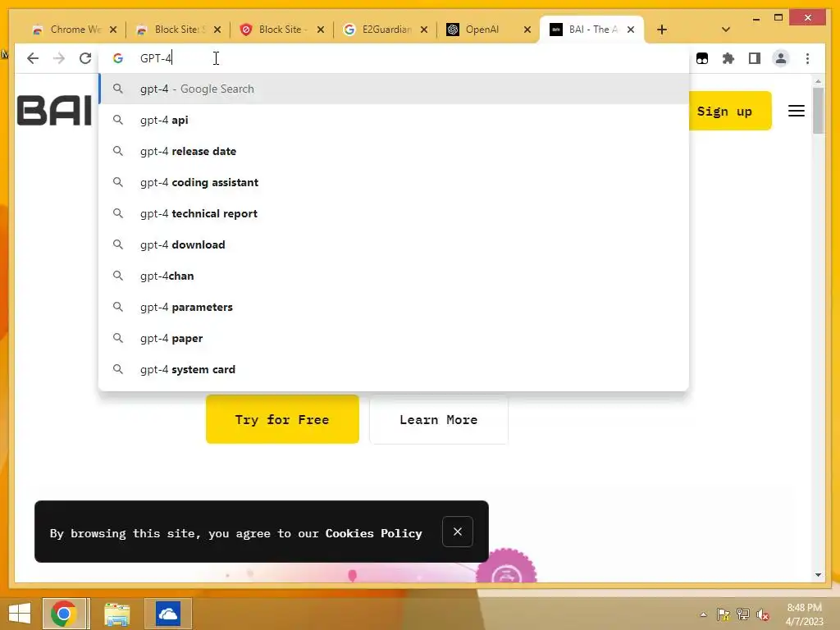840x630 pixels.
Task: Pick 'gpt-4chan' suggestion
Action: [394, 276]
